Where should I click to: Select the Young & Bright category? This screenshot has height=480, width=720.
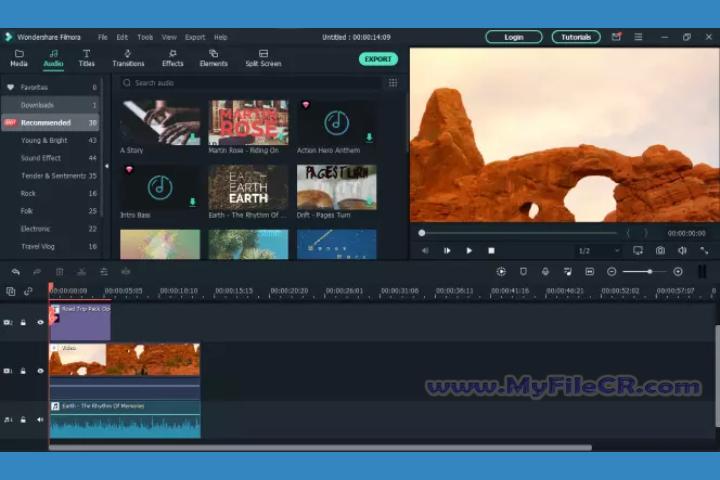click(51, 140)
